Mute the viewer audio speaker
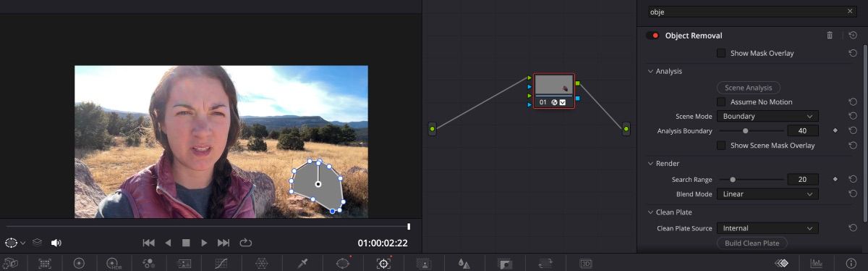This screenshot has width=868, height=271. pos(56,243)
